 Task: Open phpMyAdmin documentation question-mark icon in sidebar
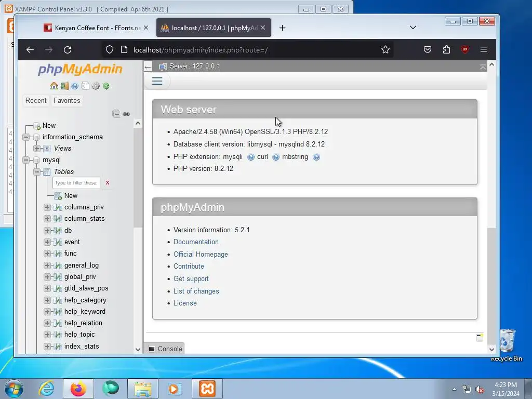click(x=75, y=86)
